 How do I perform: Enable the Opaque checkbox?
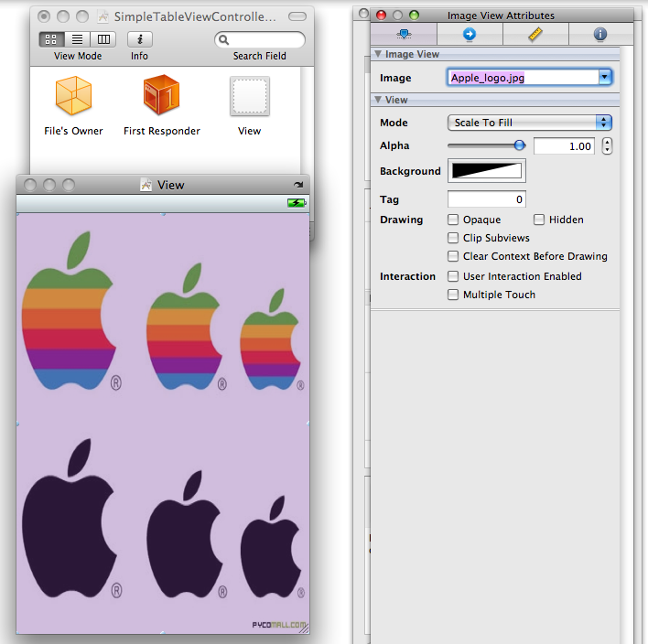[x=453, y=220]
